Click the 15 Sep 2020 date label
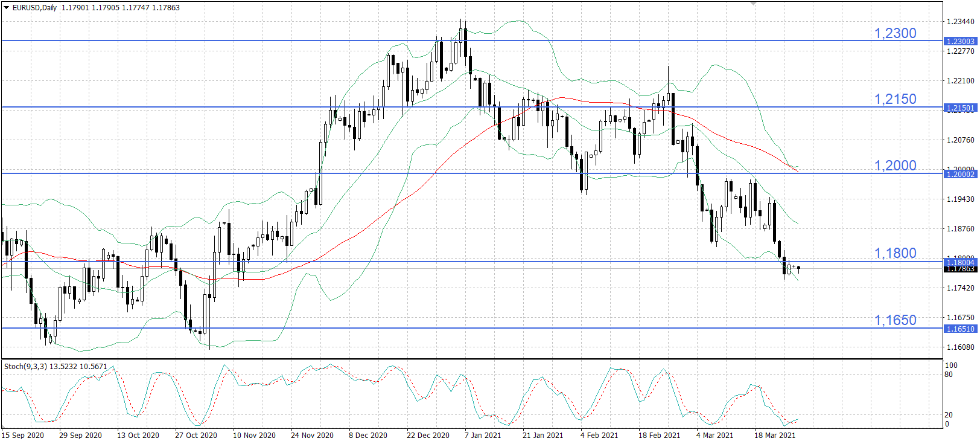 pyautogui.click(x=23, y=435)
